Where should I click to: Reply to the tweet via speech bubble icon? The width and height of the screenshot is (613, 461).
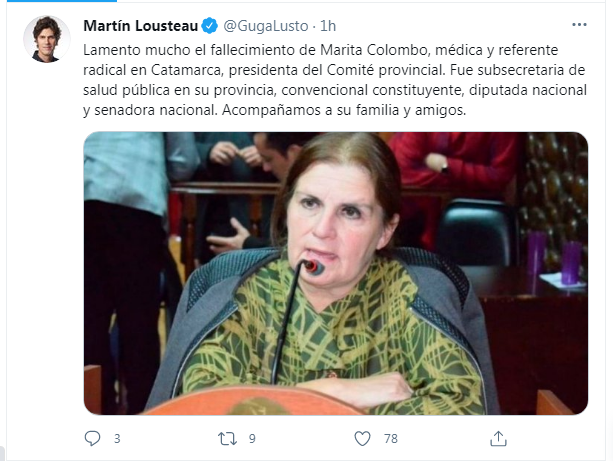click(x=92, y=438)
